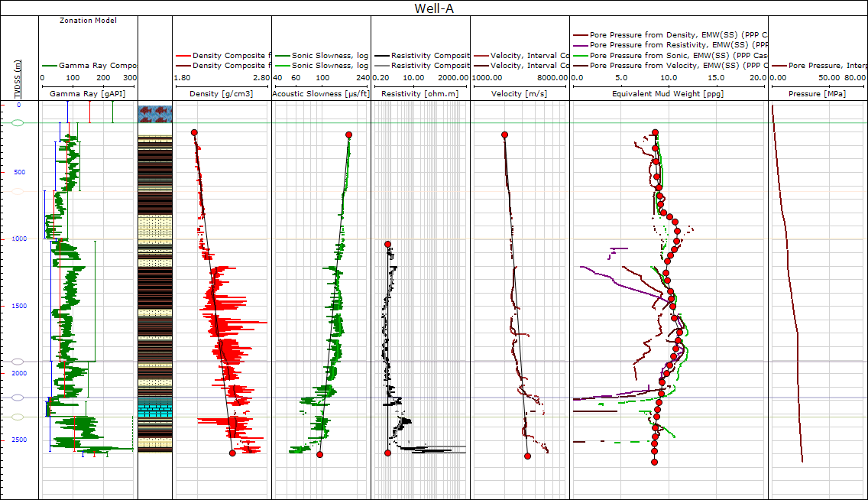Select bottom red control point on sonic trend
868x500 pixels.
[x=319, y=454]
